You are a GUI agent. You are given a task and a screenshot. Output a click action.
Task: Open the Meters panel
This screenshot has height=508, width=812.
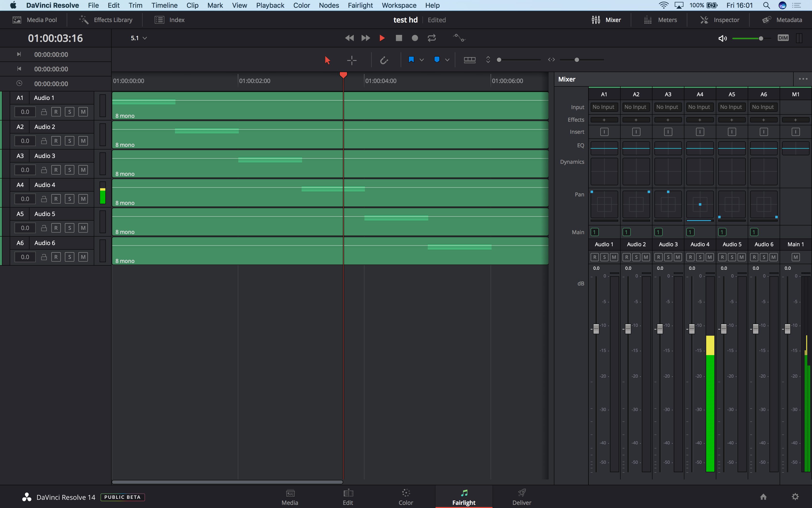[x=660, y=20]
